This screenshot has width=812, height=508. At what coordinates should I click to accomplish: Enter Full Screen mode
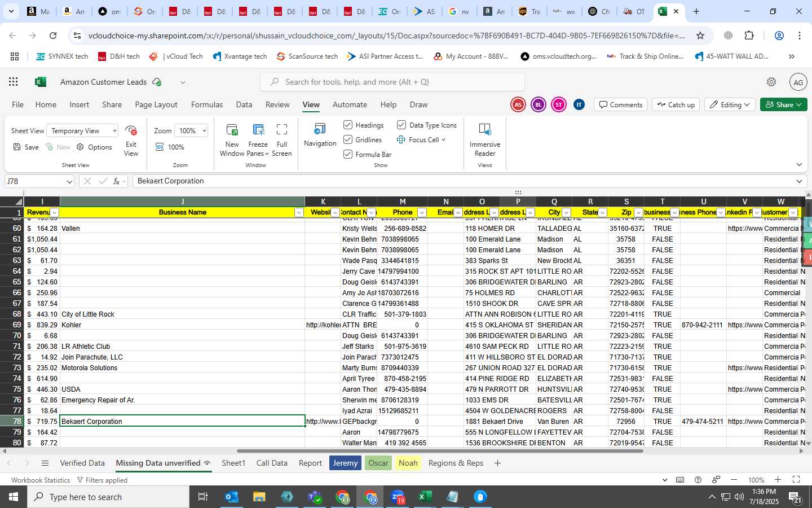click(x=282, y=141)
